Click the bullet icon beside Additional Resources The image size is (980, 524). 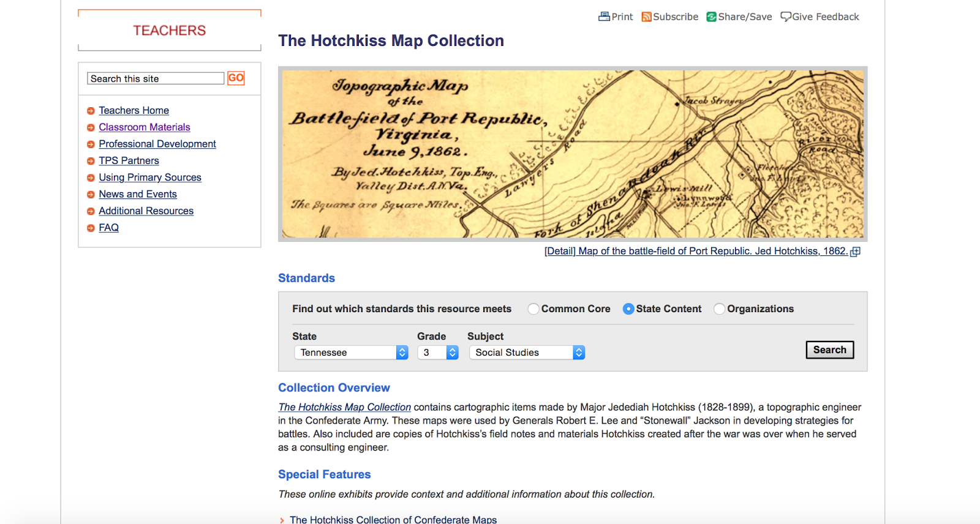tap(91, 211)
